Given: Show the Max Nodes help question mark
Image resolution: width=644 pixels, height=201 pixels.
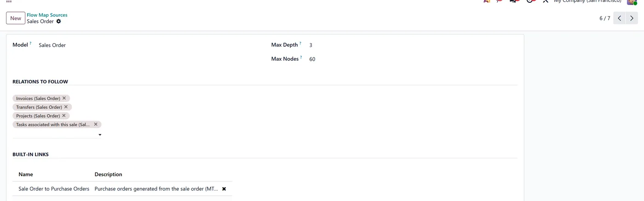Looking at the screenshot, I should (x=301, y=57).
